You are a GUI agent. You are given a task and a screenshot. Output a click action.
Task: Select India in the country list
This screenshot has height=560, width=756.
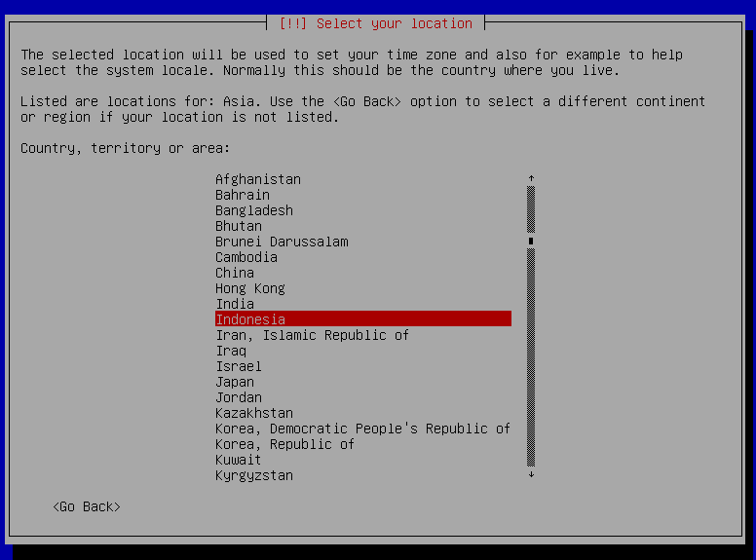click(x=363, y=304)
